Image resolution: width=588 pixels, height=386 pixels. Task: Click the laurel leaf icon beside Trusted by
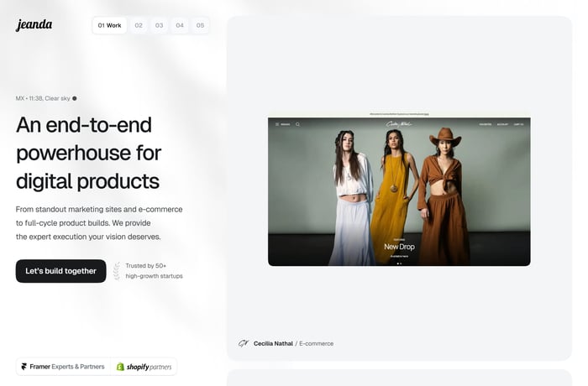[x=117, y=271]
